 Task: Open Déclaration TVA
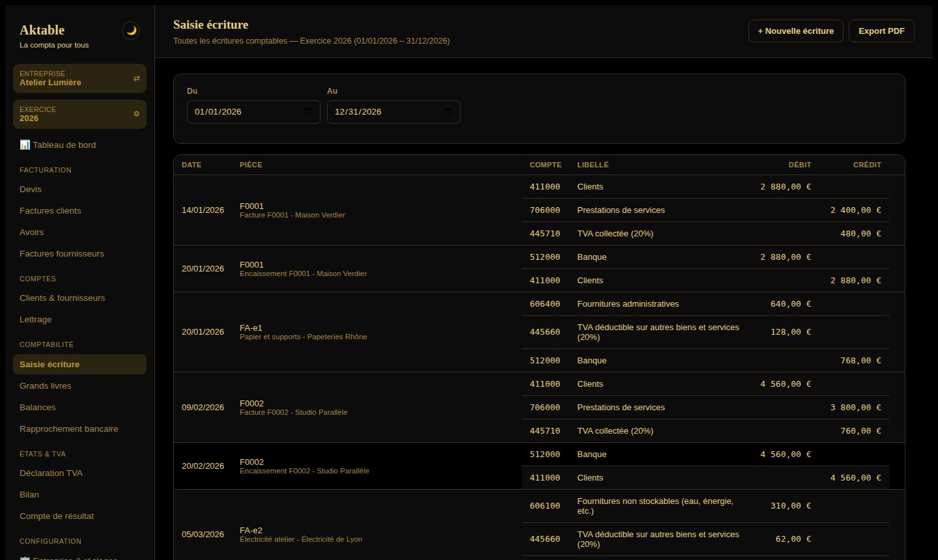click(79, 473)
